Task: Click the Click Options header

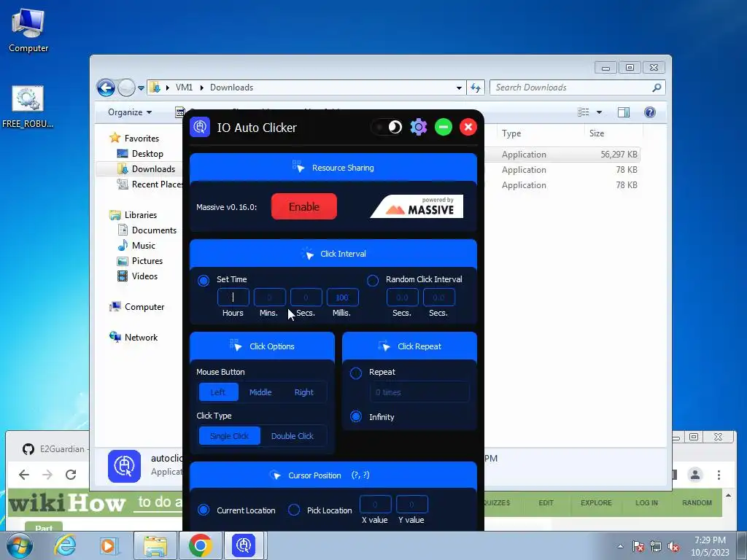Action: (x=262, y=346)
